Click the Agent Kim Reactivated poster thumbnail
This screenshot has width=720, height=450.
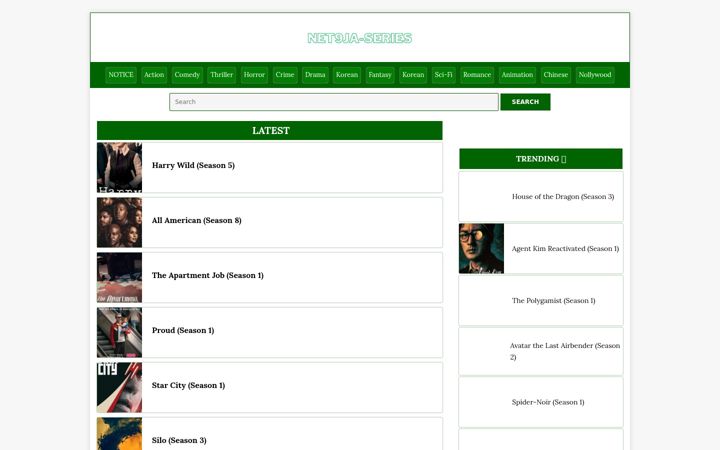(481, 248)
